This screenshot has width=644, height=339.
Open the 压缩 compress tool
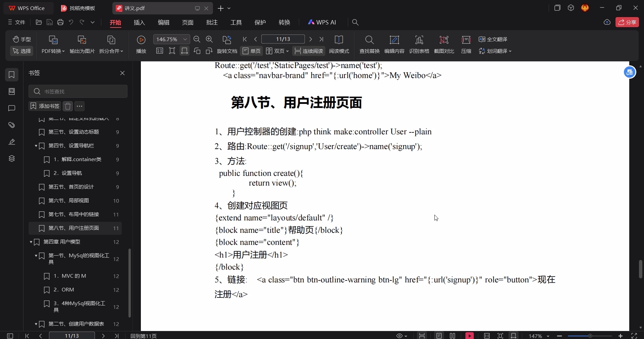(466, 45)
